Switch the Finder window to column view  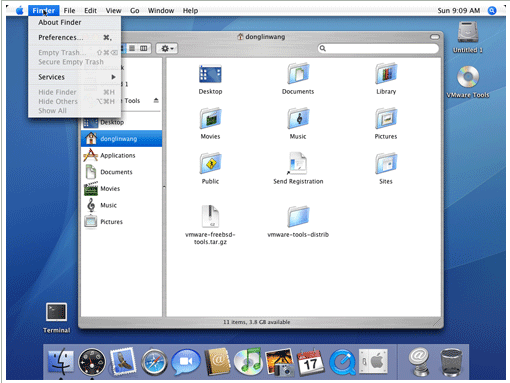pos(144,48)
